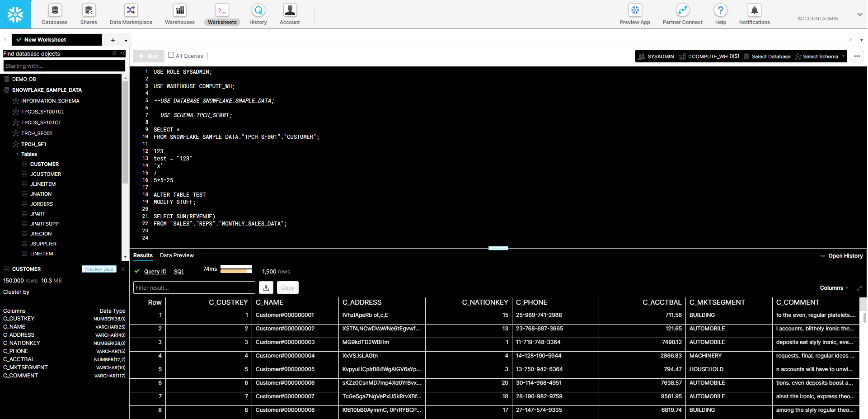Collapse the database objects sidebar

(122, 53)
